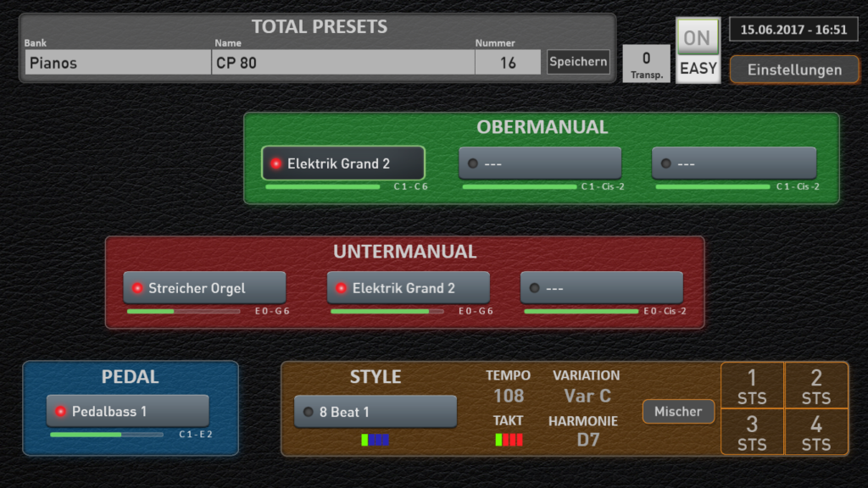Click the Harmonie value D7
This screenshot has width=868, height=488.
588,440
